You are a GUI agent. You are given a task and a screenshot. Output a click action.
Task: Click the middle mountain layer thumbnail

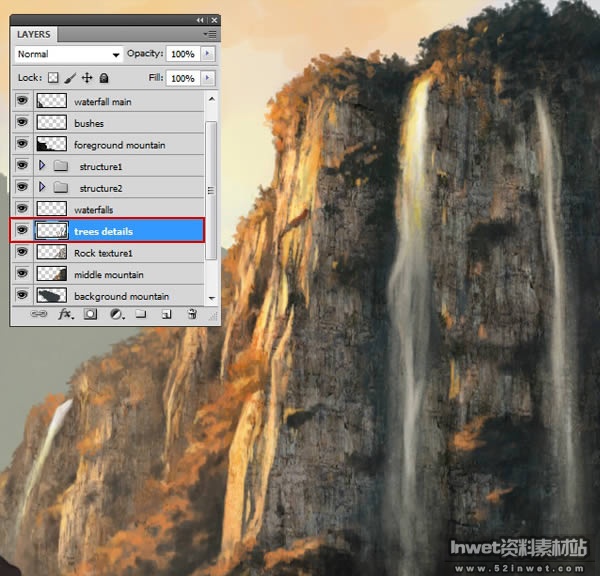click(x=52, y=274)
